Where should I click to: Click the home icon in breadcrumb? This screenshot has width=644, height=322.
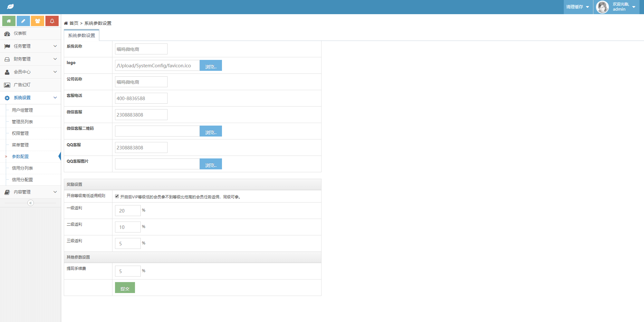point(66,23)
